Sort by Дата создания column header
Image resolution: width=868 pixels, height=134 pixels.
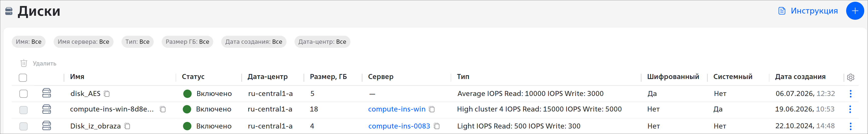tap(800, 77)
